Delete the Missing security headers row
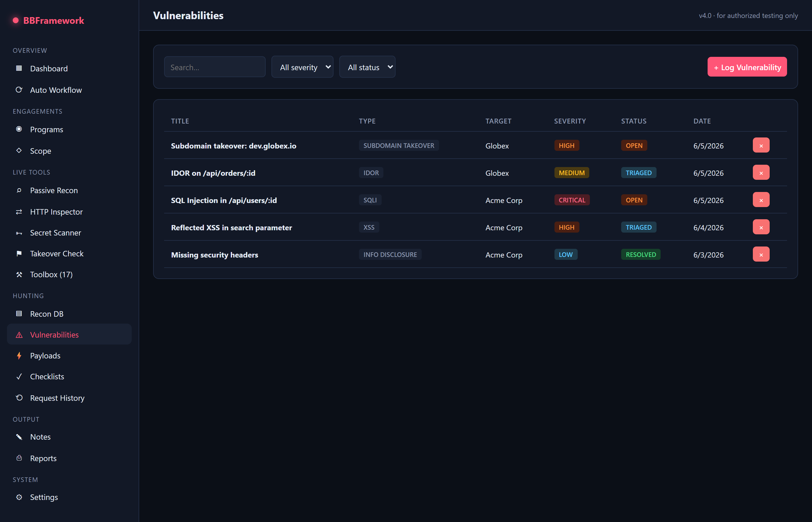The height and width of the screenshot is (522, 812). [761, 254]
